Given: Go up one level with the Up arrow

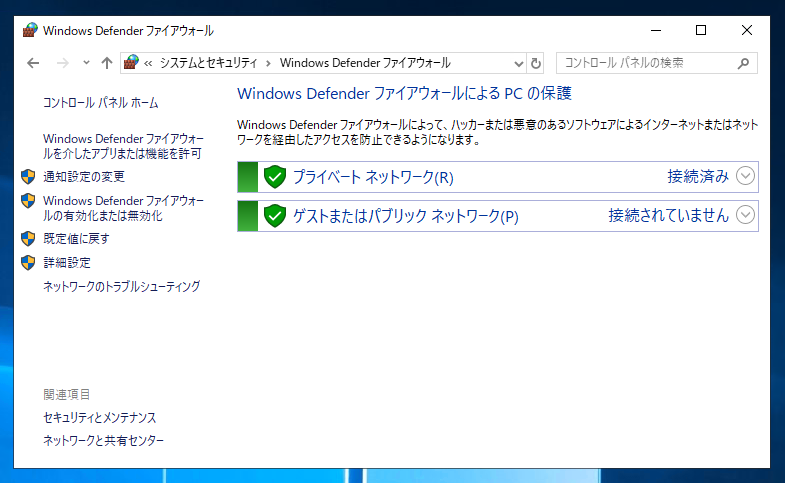Looking at the screenshot, I should coord(107,63).
